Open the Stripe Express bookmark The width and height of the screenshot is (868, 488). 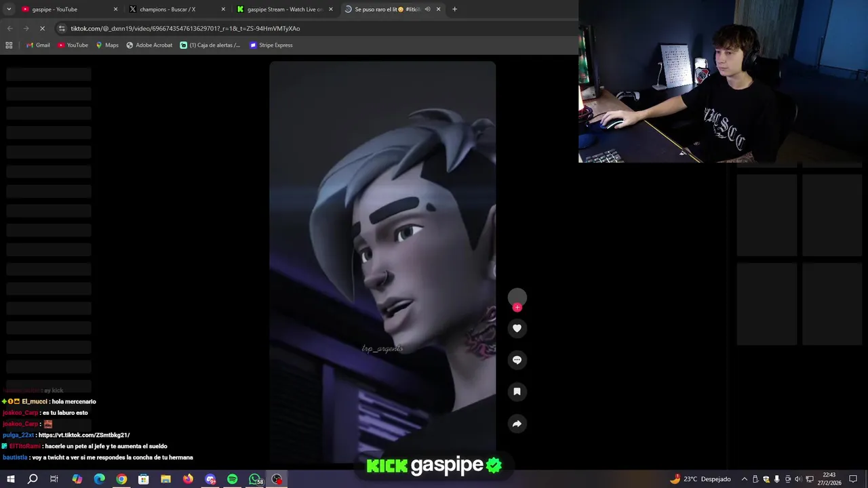[271, 45]
